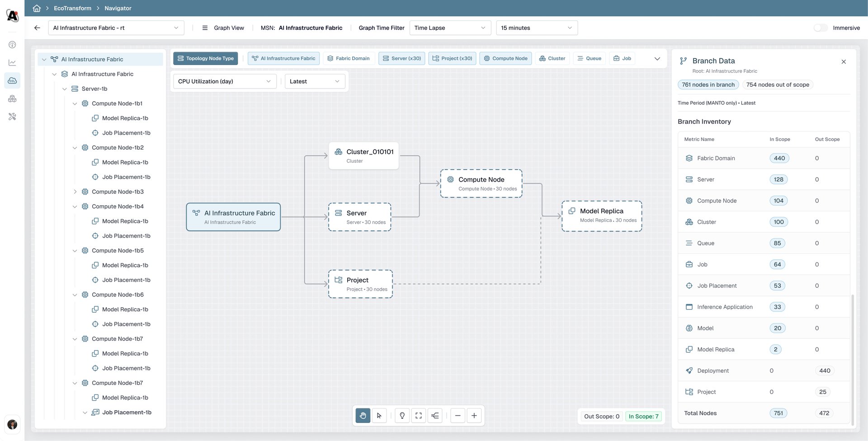Image resolution: width=868 pixels, height=441 pixels.
Task: Open the 15 minutes dropdown
Action: click(537, 28)
